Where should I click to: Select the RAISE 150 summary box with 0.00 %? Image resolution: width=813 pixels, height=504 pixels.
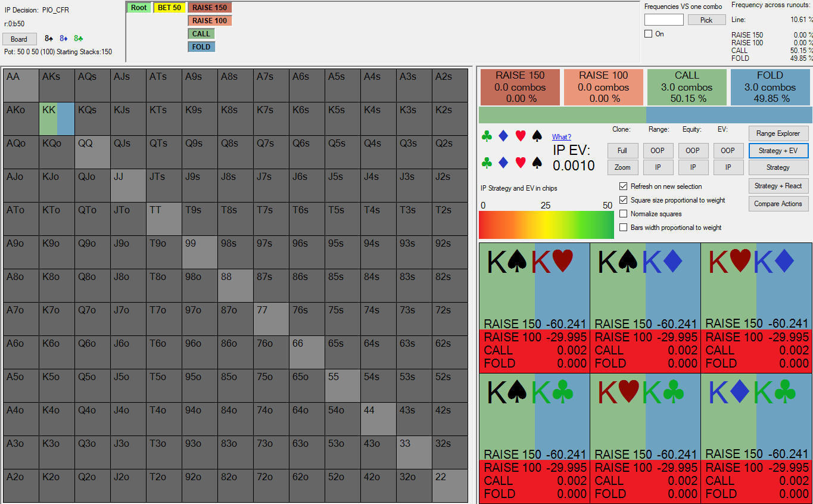[520, 87]
